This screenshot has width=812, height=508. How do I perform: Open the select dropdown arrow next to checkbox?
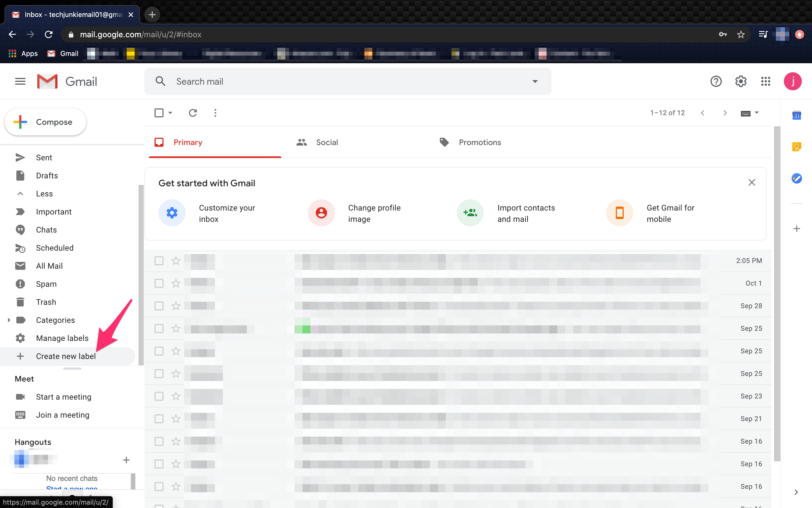(x=171, y=113)
